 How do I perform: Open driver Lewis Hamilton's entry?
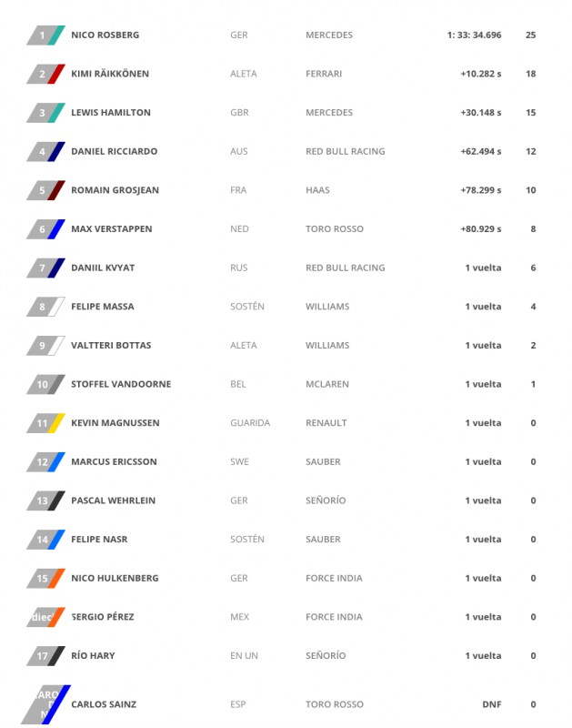click(111, 112)
